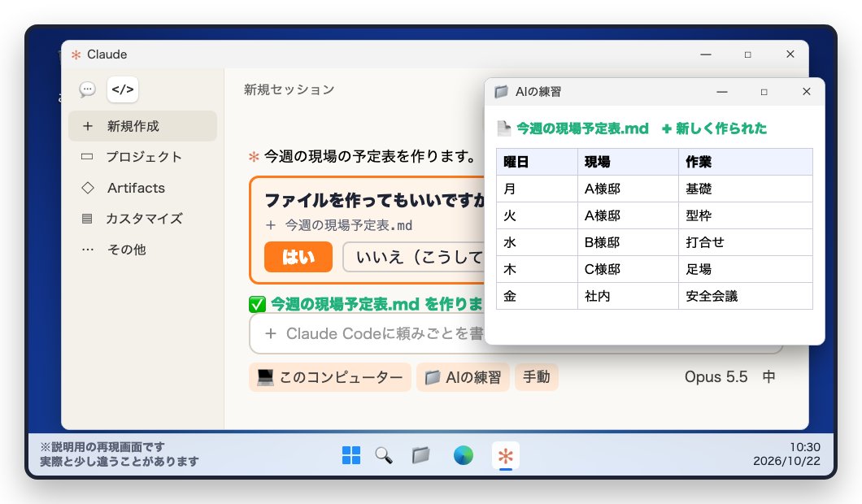Open Artifacts in the sidebar
The width and height of the screenshot is (862, 504).
tap(142, 188)
